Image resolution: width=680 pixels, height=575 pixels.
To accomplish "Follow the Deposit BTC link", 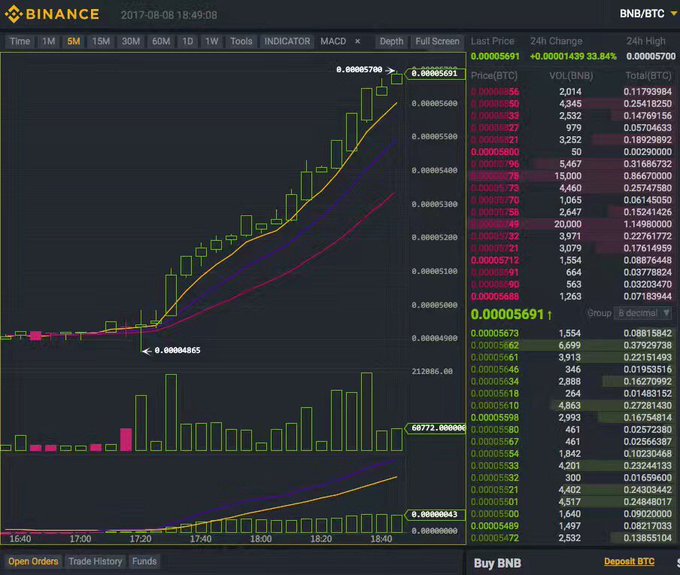I will pos(629,562).
